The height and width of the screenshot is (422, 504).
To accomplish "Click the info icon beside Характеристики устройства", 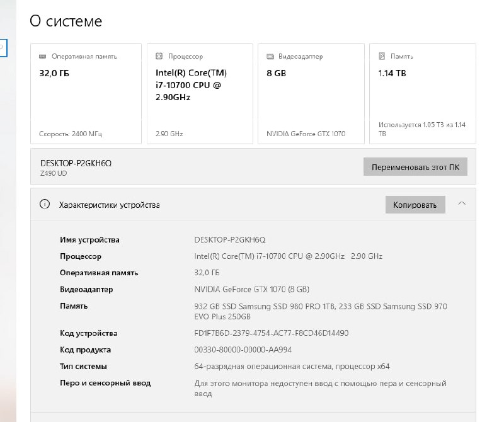I will (x=45, y=204).
